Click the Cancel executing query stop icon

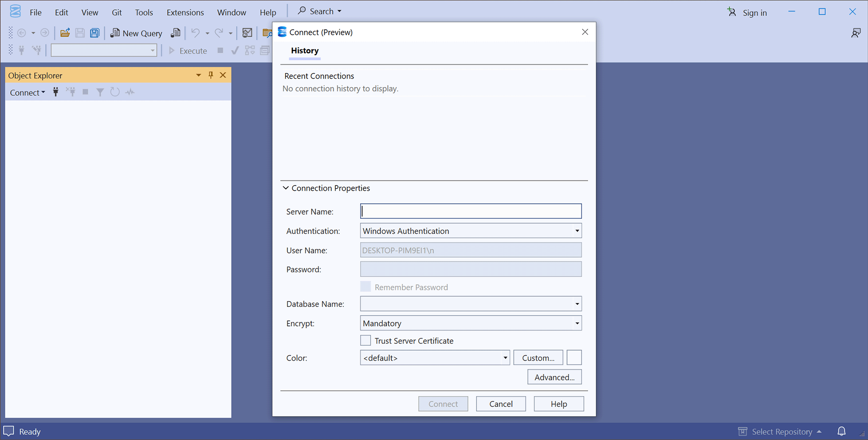(x=220, y=51)
